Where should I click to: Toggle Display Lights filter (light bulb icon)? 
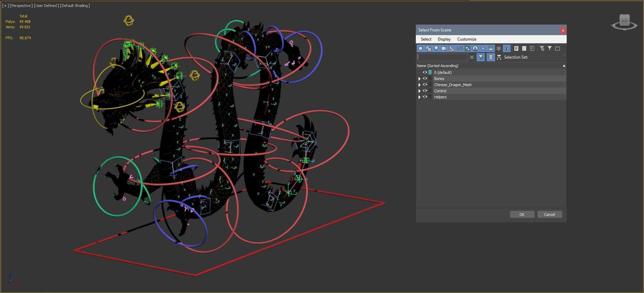pyautogui.click(x=436, y=49)
